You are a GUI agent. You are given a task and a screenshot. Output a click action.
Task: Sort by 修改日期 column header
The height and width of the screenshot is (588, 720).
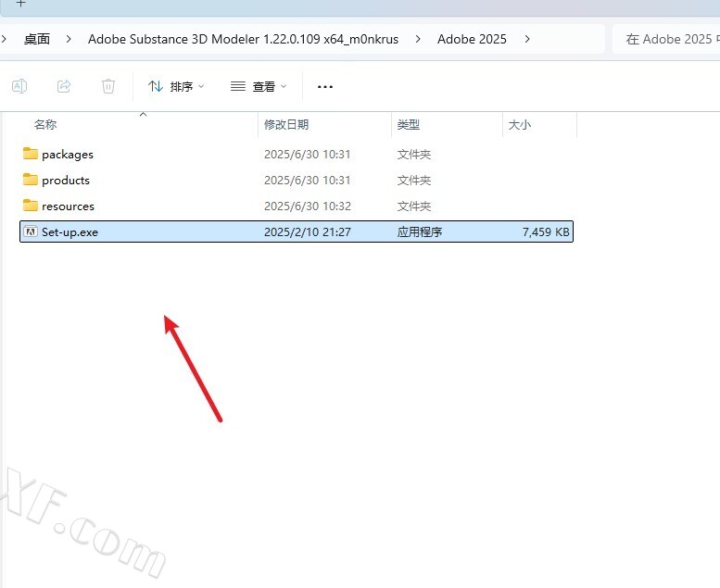286,124
